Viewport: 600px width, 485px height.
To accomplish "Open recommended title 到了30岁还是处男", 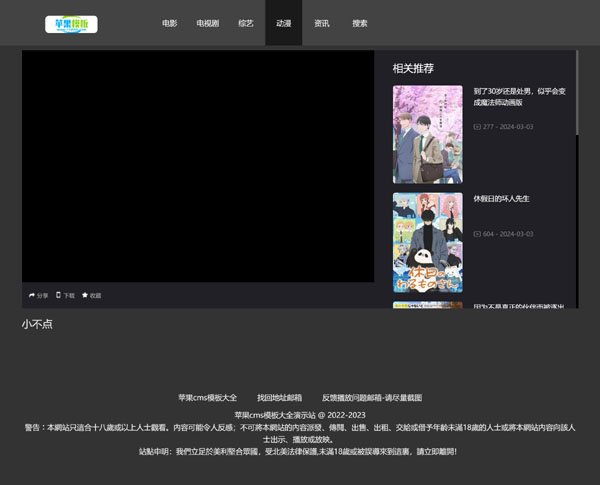I will 519,96.
